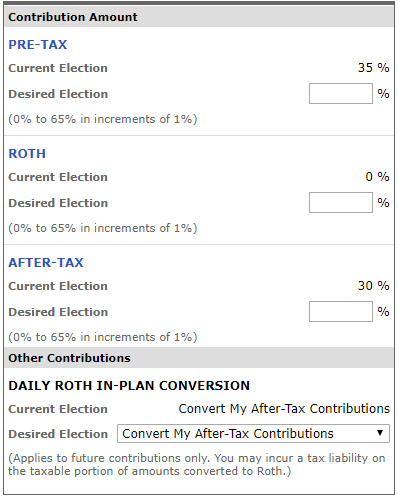Image resolution: width=398 pixels, height=498 pixels.
Task: Click the After-Tax Desired Election input field
Action: [x=341, y=311]
